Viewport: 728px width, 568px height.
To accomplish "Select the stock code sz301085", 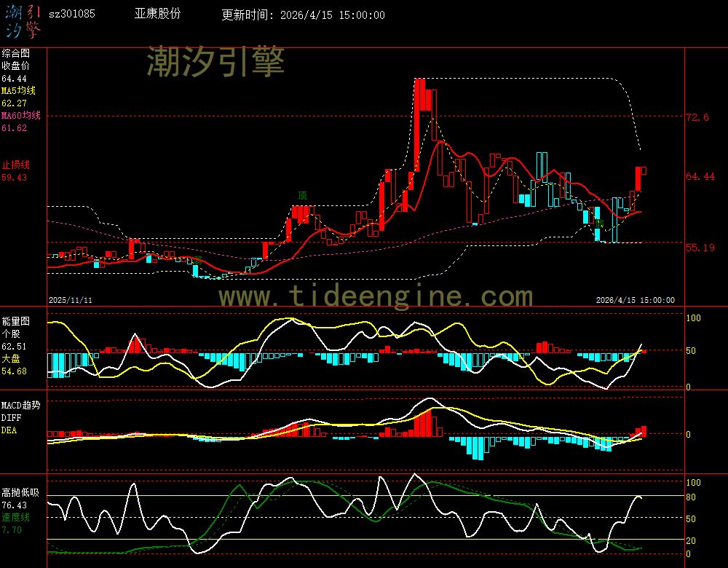I will pyautogui.click(x=71, y=15).
